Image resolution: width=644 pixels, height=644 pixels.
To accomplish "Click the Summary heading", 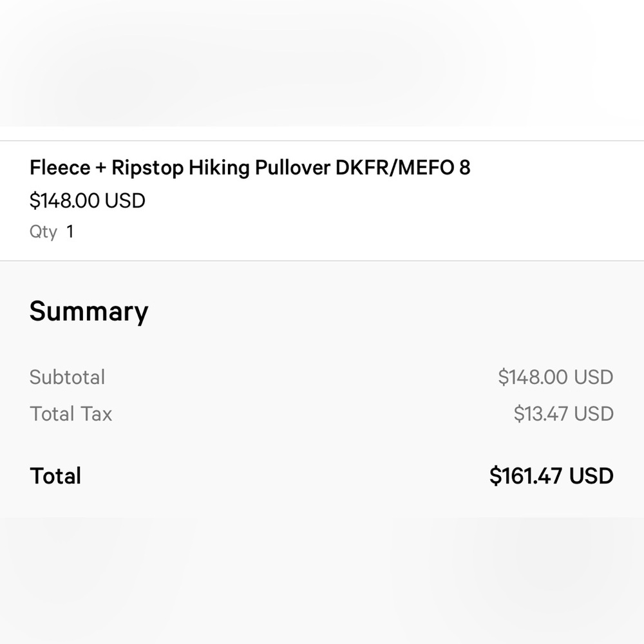I will click(89, 312).
